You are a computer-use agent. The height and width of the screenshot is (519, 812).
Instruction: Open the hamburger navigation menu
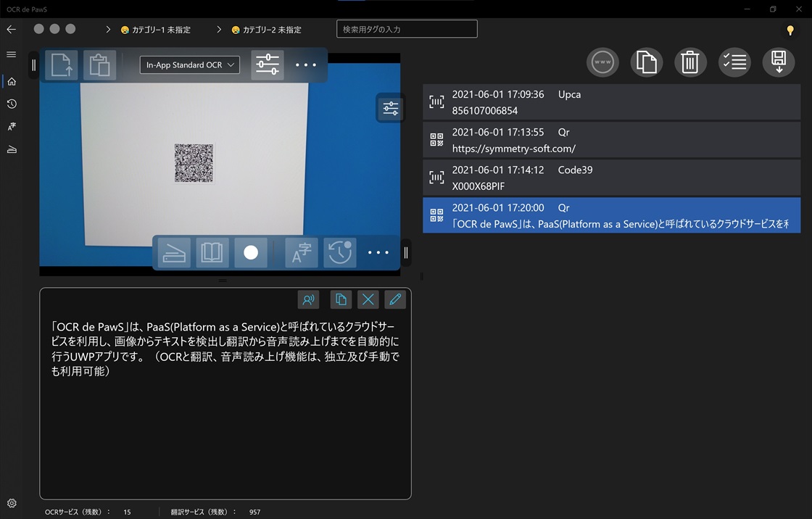(x=12, y=54)
